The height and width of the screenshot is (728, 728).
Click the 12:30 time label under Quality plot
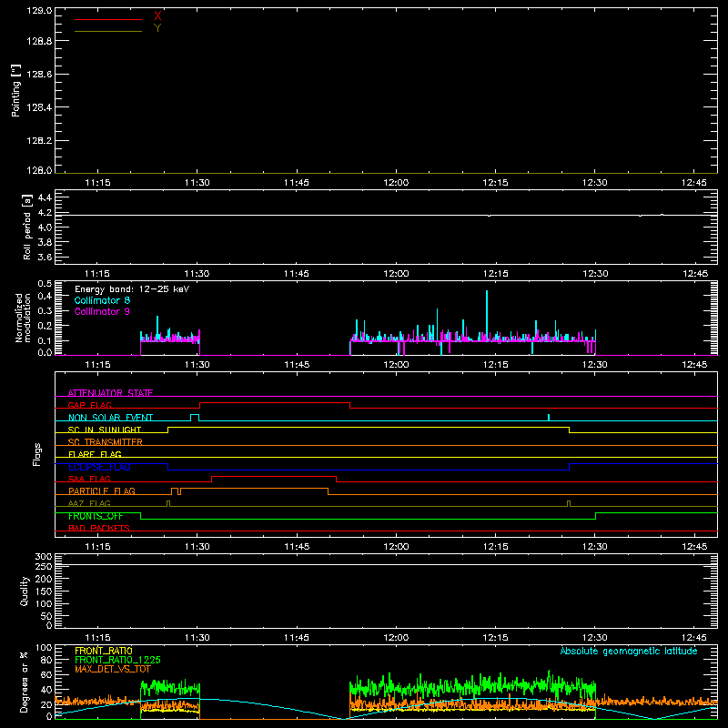[595, 638]
